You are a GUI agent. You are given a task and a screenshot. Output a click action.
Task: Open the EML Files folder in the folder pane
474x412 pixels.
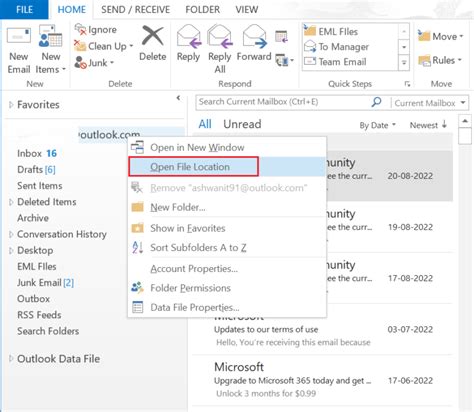point(37,267)
